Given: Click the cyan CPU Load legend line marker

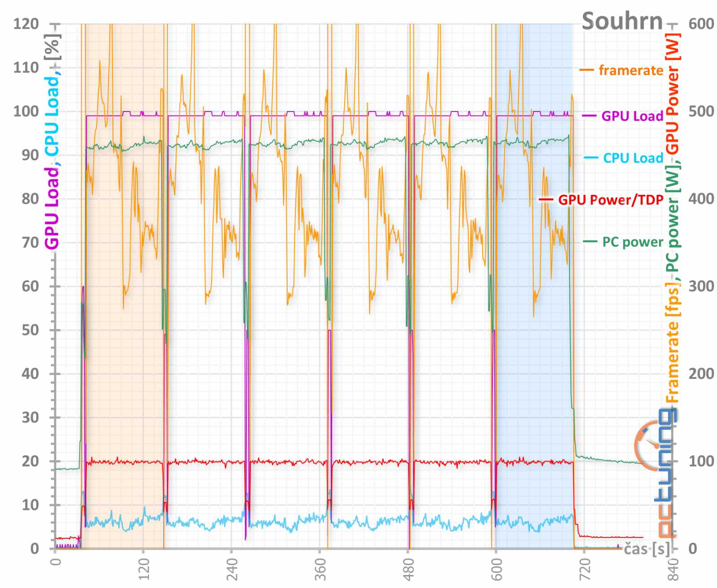Looking at the screenshot, I should (x=591, y=158).
